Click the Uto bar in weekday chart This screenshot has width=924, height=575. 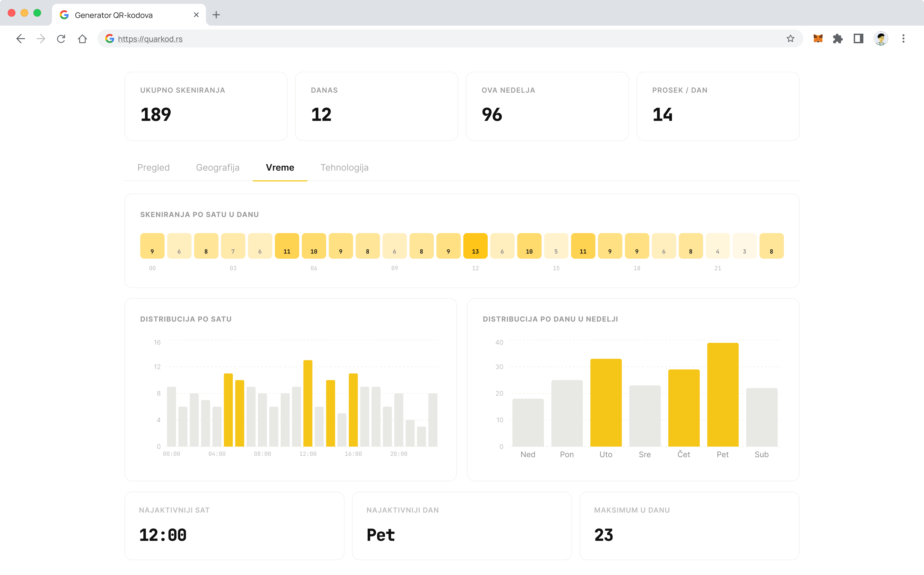click(606, 403)
